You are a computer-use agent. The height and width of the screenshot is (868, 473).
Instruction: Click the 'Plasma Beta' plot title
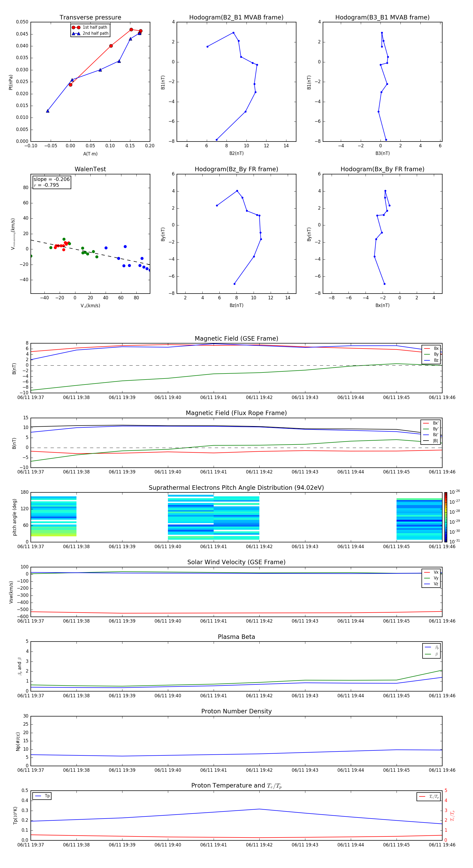tap(236, 637)
